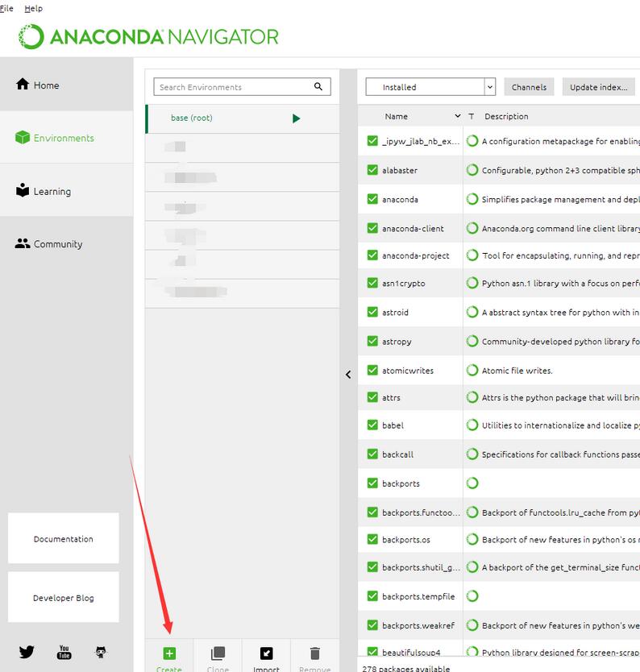Select the backports.weakref package name
Viewport: 640px width, 672px height.
[418, 625]
